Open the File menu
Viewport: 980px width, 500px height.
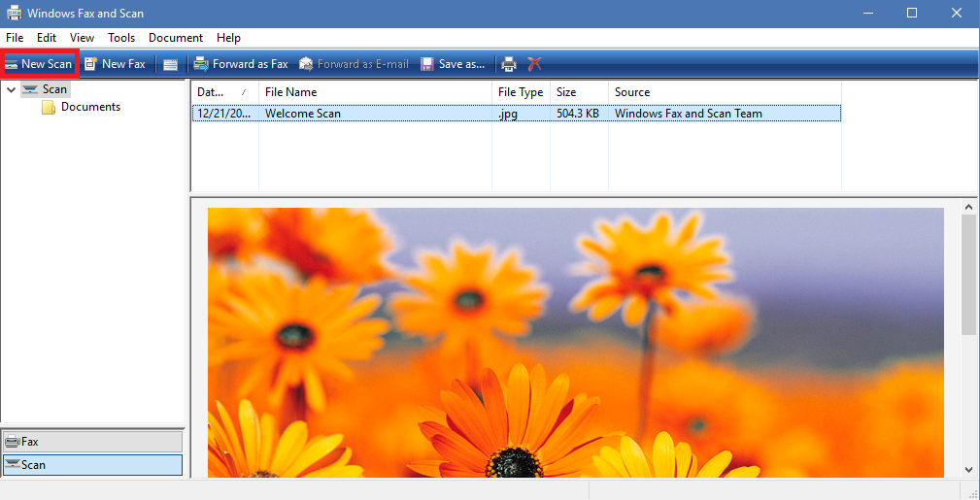pyautogui.click(x=15, y=38)
